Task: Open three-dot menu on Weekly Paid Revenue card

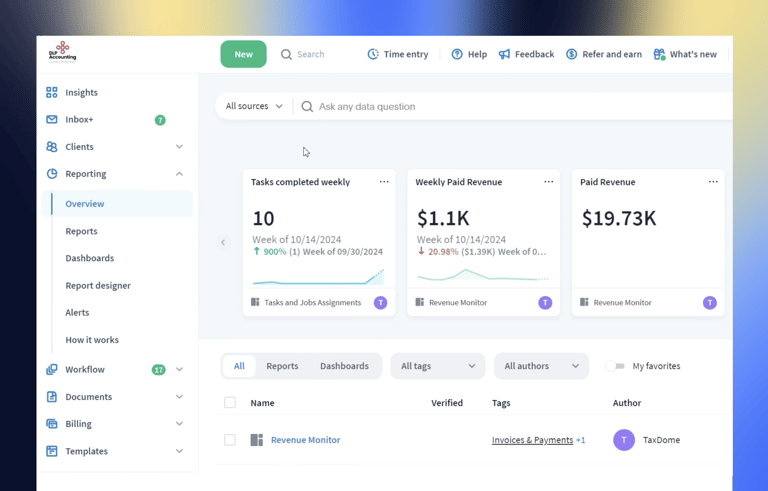Action: click(548, 182)
